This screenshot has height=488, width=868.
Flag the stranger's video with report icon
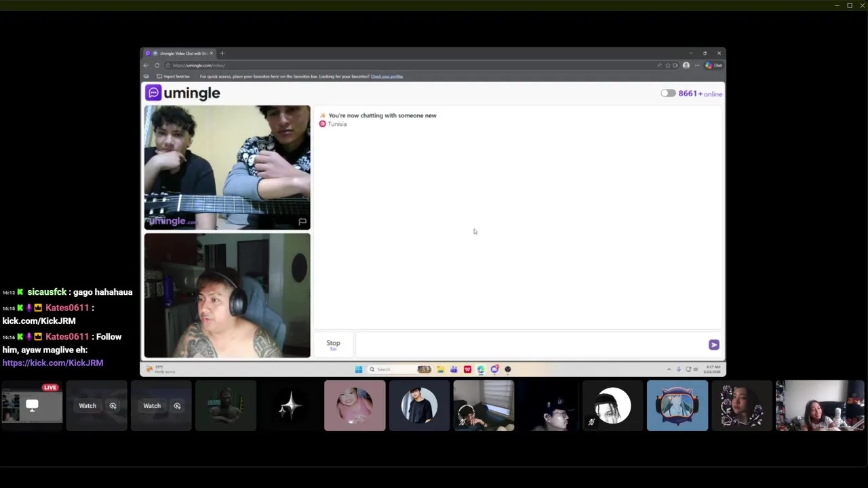pyautogui.click(x=302, y=222)
